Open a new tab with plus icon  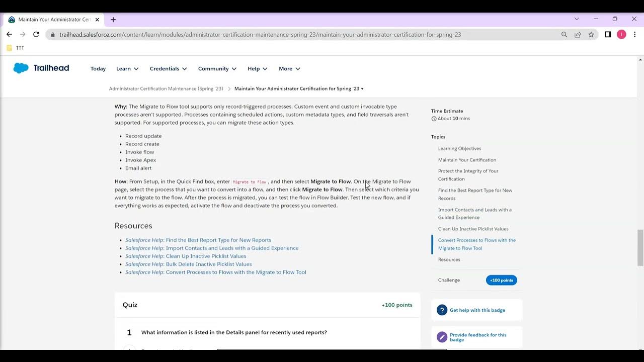113,20
